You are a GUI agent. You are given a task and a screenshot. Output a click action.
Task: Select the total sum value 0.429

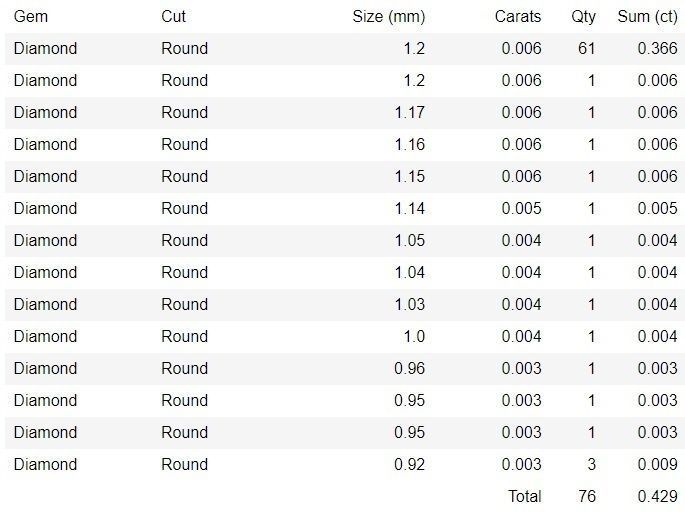(x=657, y=496)
